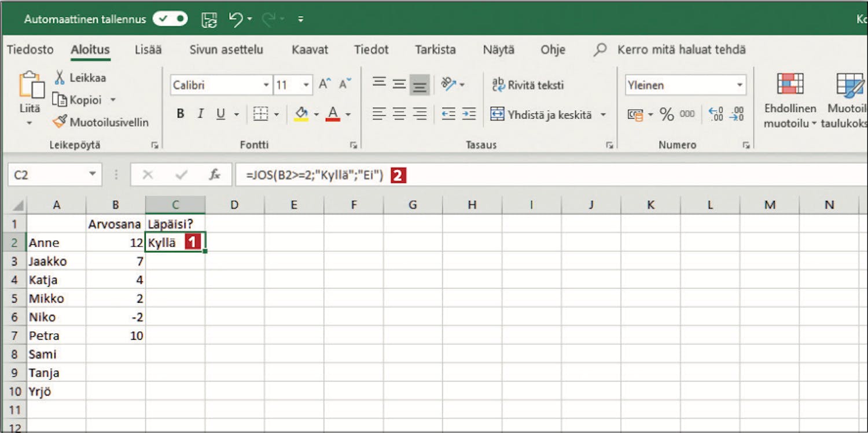Viewport: 868px width, 433px height.
Task: Click the decrease decimal icon
Action: pyautogui.click(x=737, y=114)
